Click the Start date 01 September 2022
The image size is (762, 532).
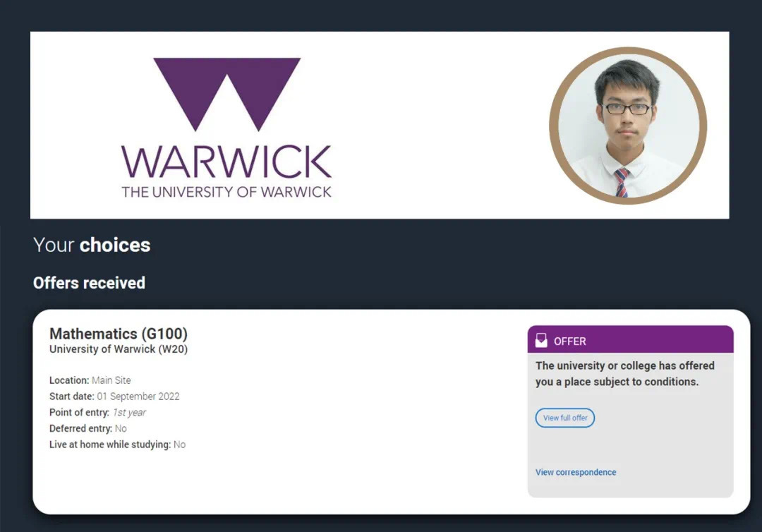point(114,397)
